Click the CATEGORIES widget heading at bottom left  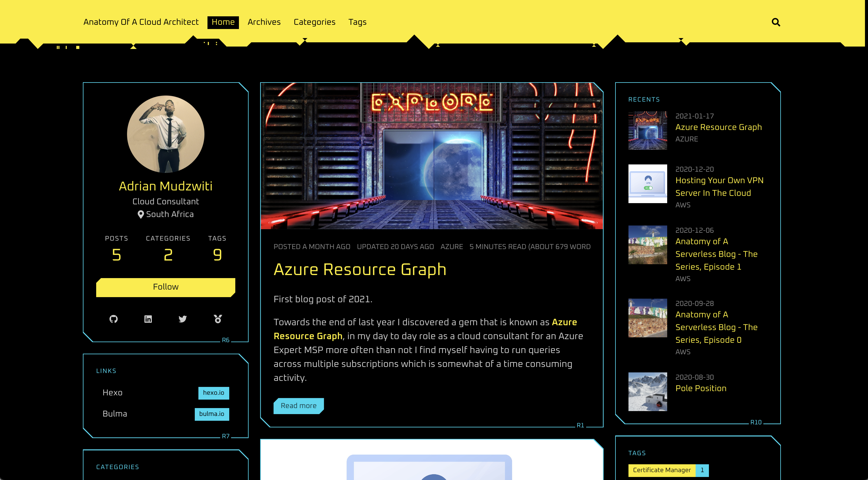pos(117,467)
